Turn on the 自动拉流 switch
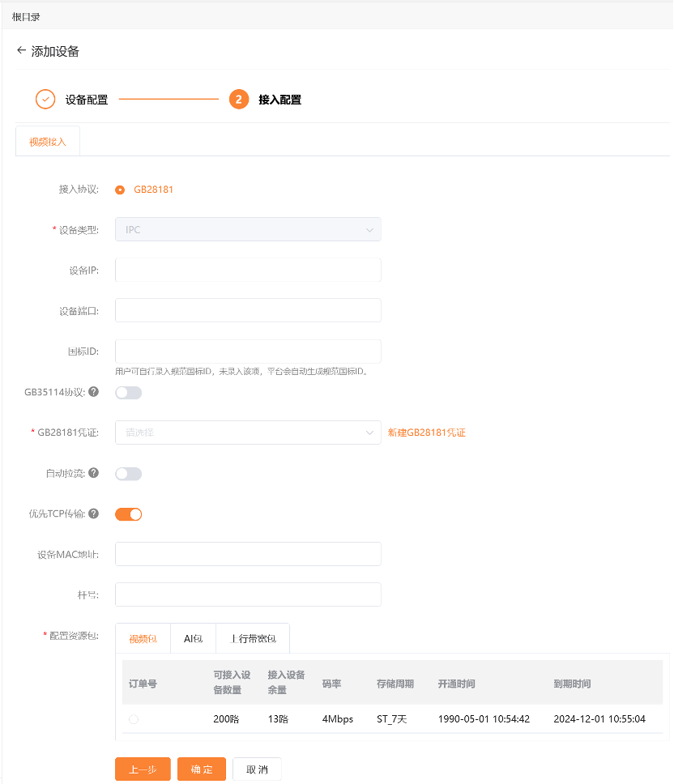 (x=129, y=474)
